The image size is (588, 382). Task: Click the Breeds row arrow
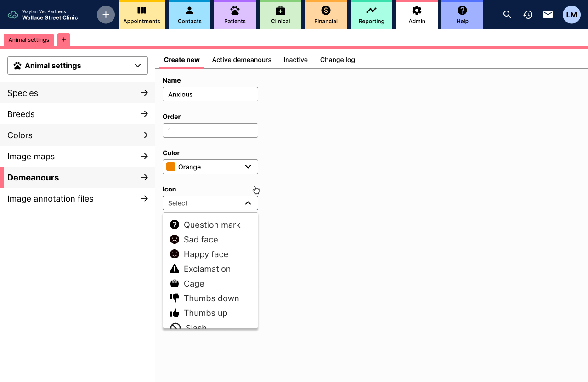click(x=144, y=114)
